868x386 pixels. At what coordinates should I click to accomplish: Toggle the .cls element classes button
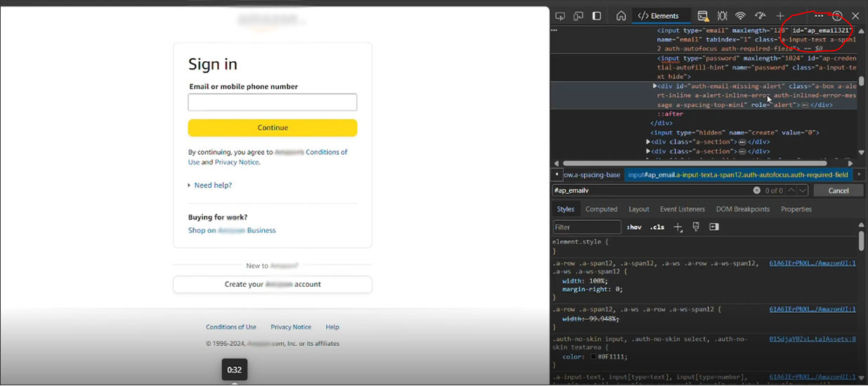click(x=657, y=227)
